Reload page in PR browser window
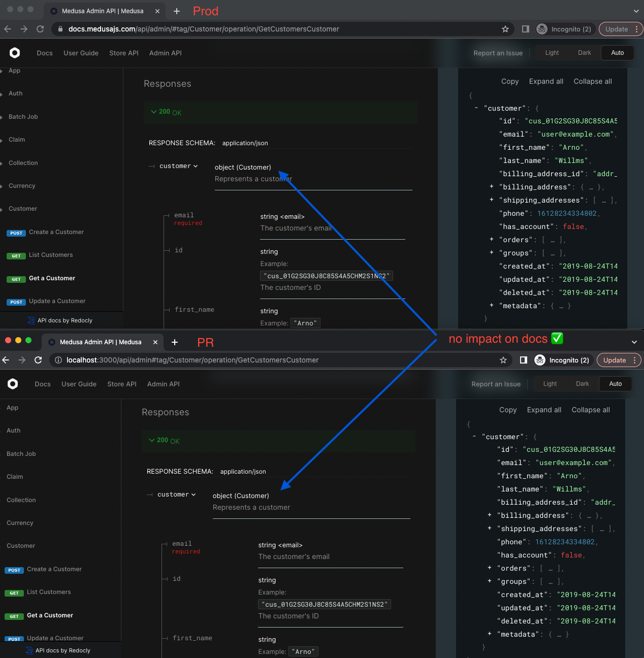 pos(38,360)
